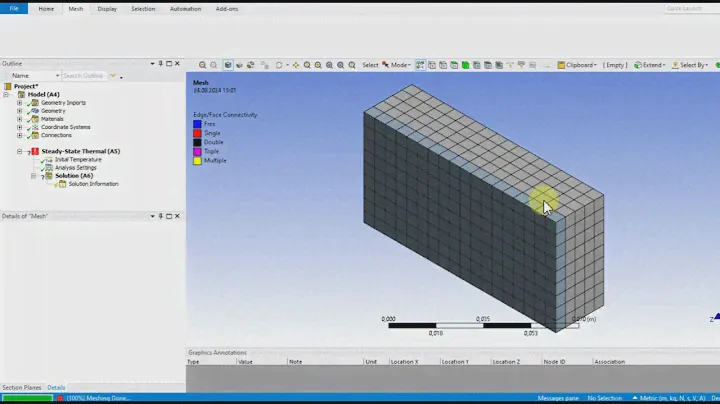Pin the Details of Mesh panel

tap(160, 216)
